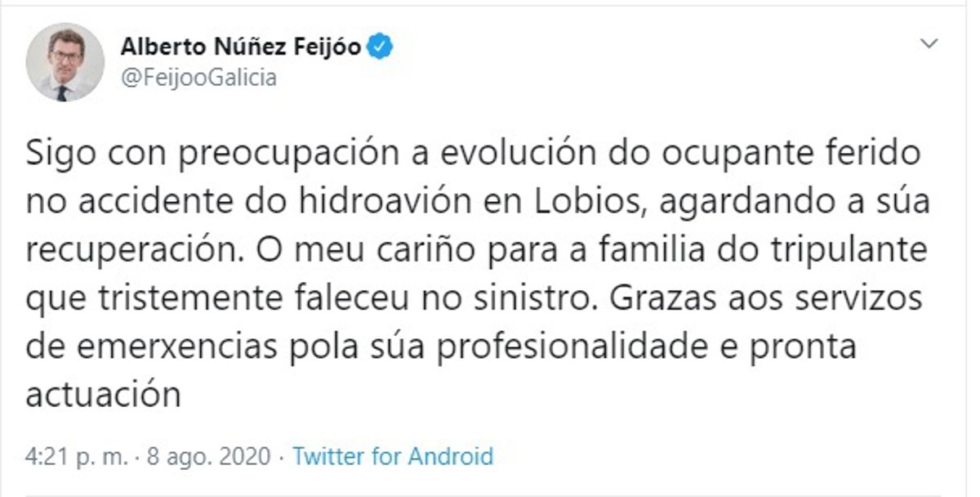The image size is (980, 497).
Task: Open the tweet options chevron menu
Action: coord(929,44)
